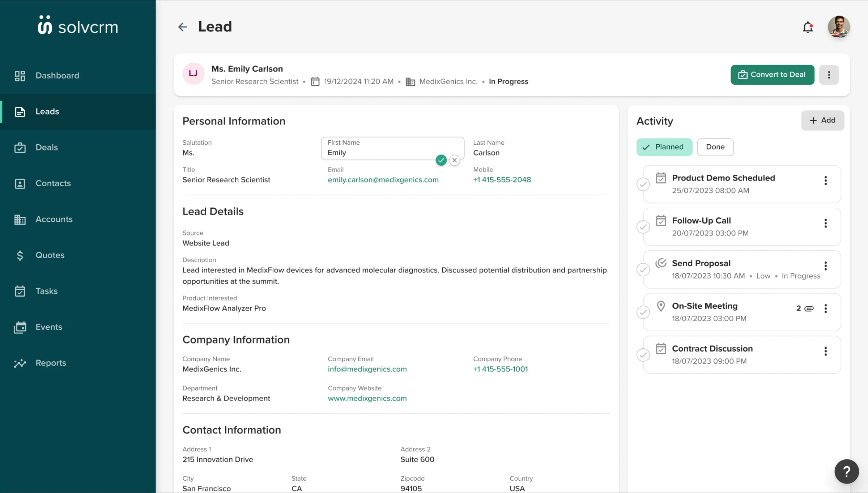Screen dimensions: 868x493
Task: Toggle the Planned activity filter
Action: click(x=664, y=146)
